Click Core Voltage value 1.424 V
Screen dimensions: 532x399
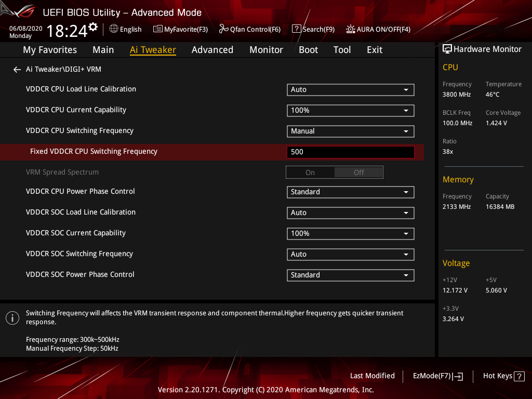coord(496,123)
